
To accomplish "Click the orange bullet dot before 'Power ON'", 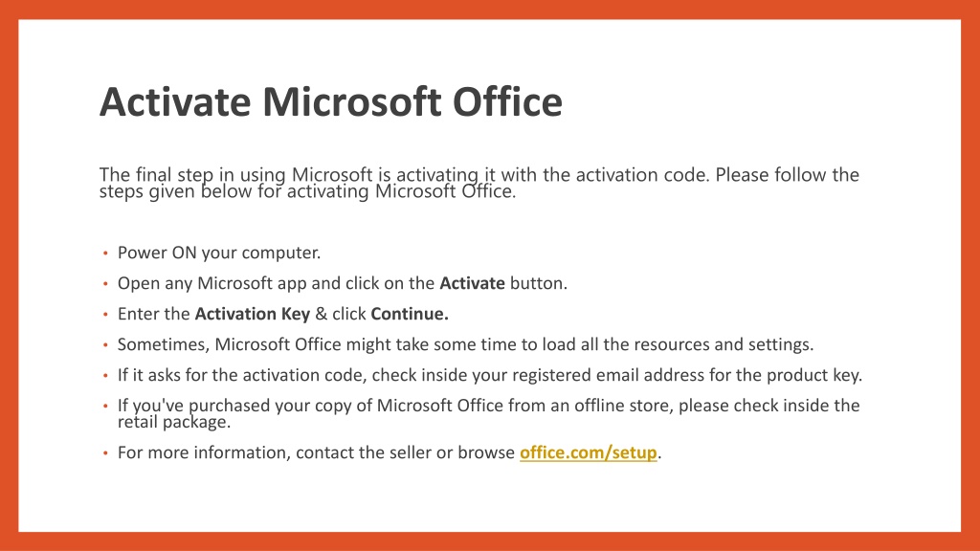I will pyautogui.click(x=105, y=253).
